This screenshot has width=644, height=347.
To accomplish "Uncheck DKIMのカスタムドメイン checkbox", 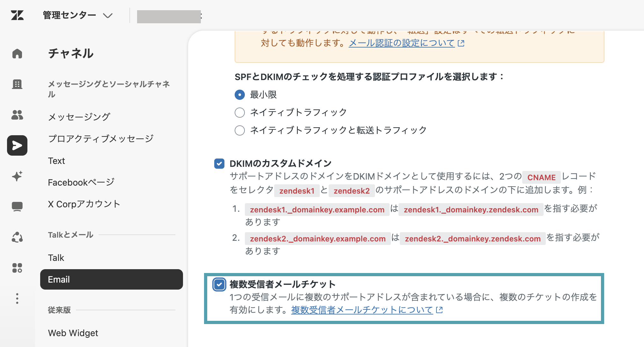I will point(219,164).
